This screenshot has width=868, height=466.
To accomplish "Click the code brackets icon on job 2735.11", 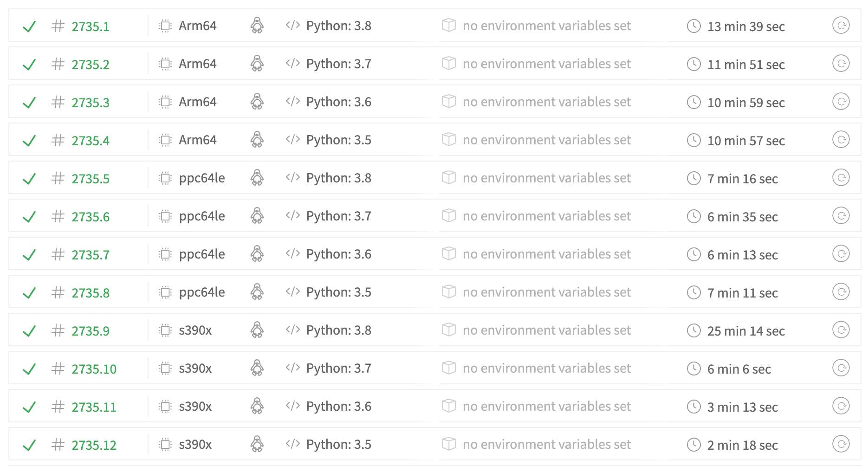I will point(293,406).
